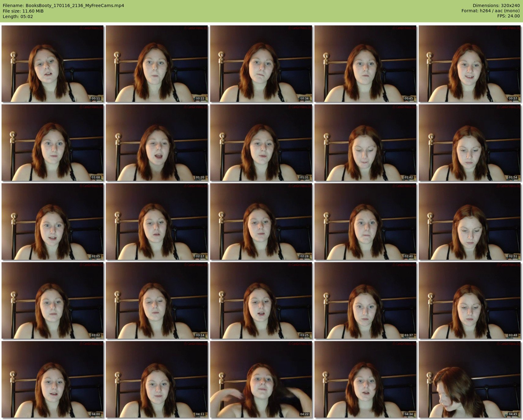Choose the frame stamped 01:20
This screenshot has height=420, width=523.
coord(157,143)
